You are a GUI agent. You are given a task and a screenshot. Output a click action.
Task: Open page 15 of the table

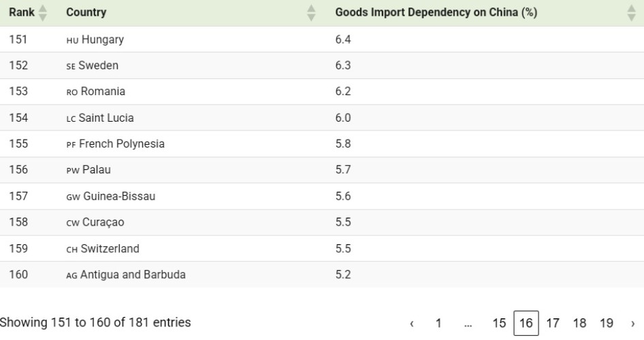click(x=499, y=322)
